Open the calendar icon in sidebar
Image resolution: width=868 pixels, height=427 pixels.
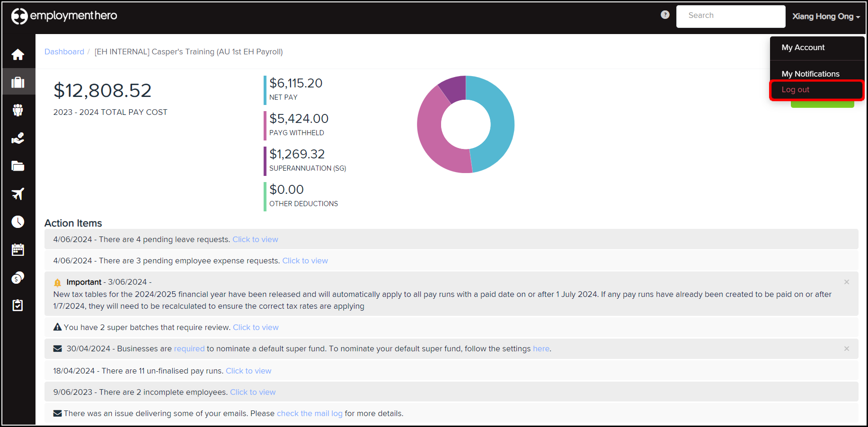click(18, 250)
